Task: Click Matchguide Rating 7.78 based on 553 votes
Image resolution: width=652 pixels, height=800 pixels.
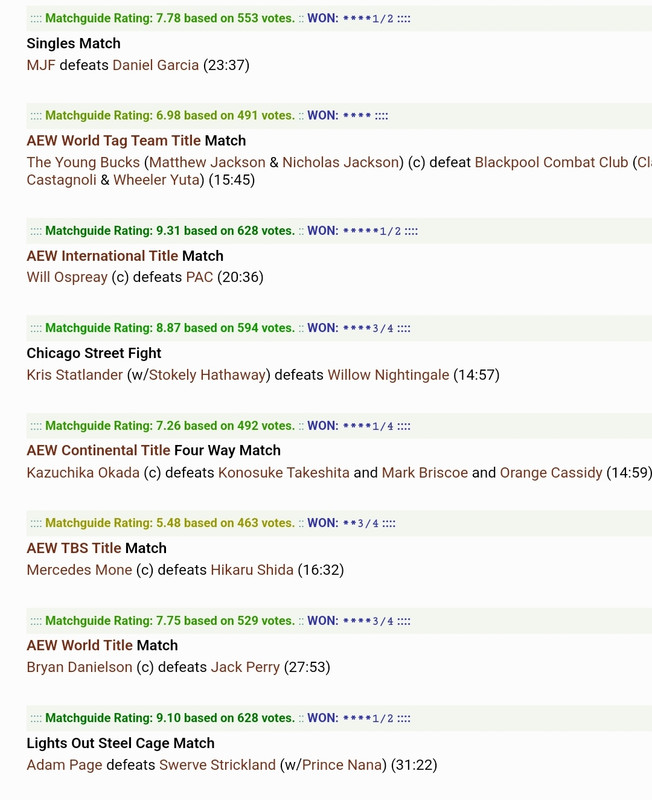Action: 170,18
